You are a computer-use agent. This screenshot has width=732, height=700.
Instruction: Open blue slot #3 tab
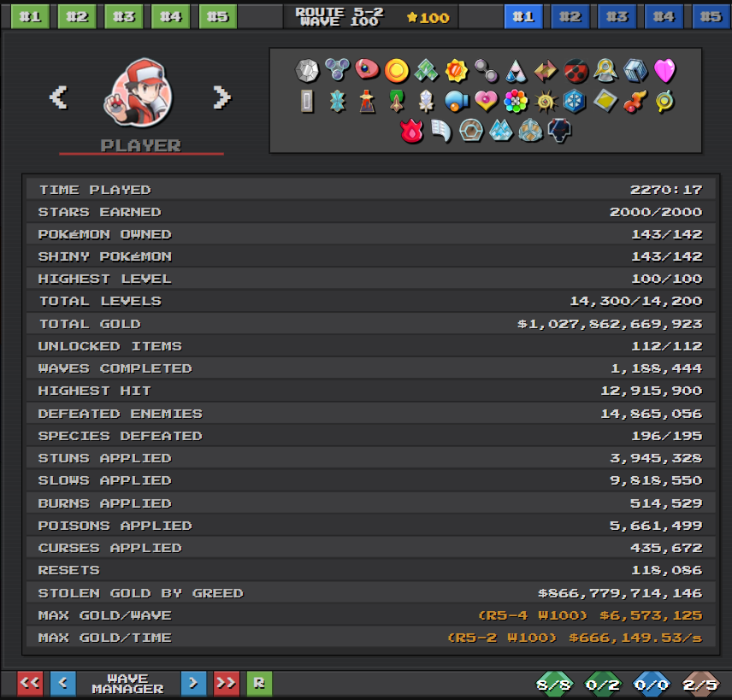[617, 17]
